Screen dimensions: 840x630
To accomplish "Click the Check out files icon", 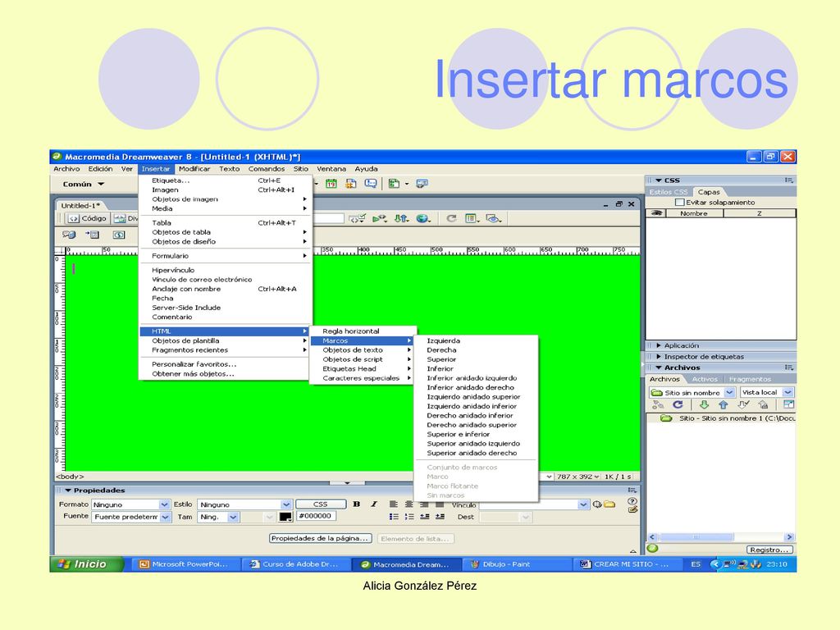I will click(x=743, y=405).
